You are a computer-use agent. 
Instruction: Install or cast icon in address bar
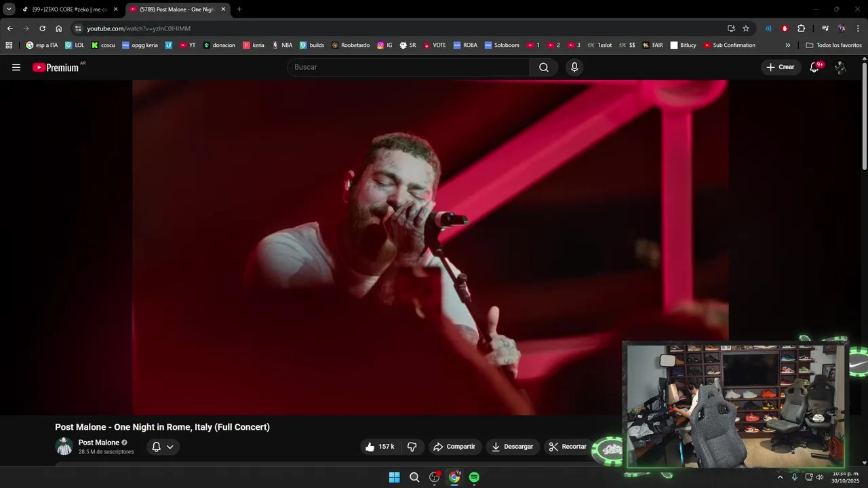point(731,28)
